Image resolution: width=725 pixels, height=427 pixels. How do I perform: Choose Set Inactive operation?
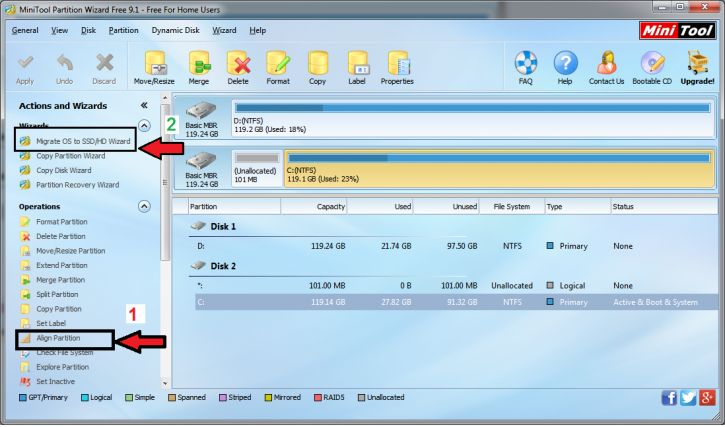coord(48,382)
